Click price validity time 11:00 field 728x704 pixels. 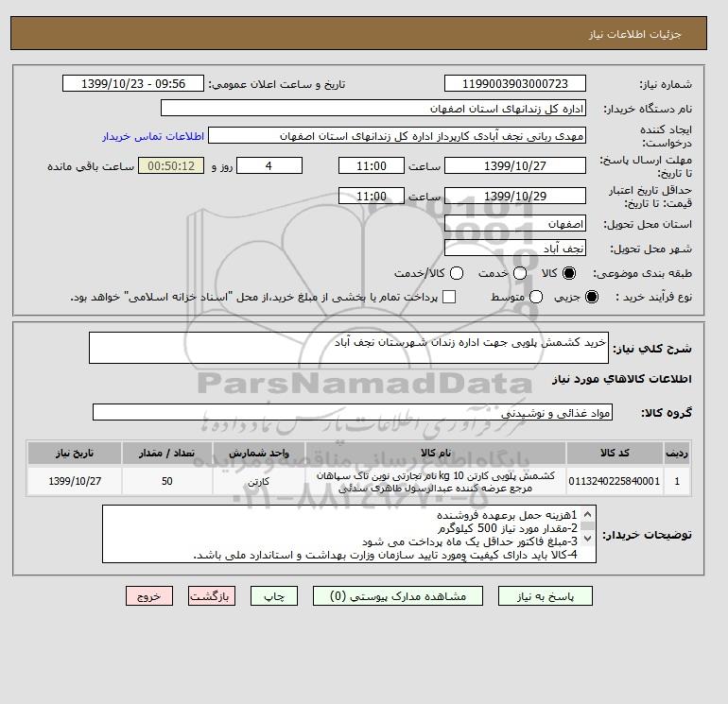click(372, 196)
